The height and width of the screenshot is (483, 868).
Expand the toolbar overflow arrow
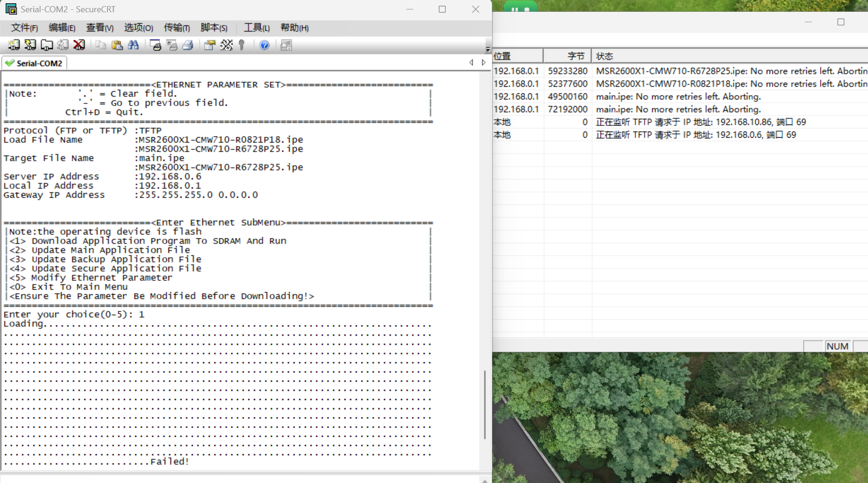click(488, 49)
